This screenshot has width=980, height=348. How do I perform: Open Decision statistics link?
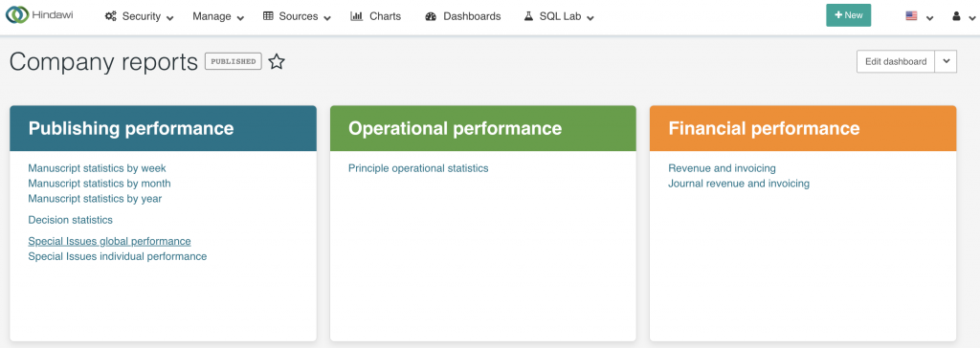(70, 220)
